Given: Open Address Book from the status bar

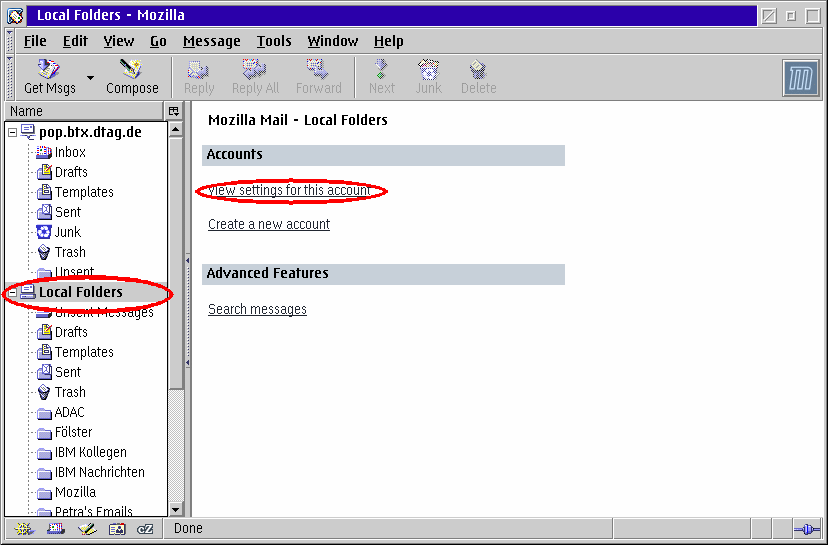Looking at the screenshot, I should tap(117, 529).
